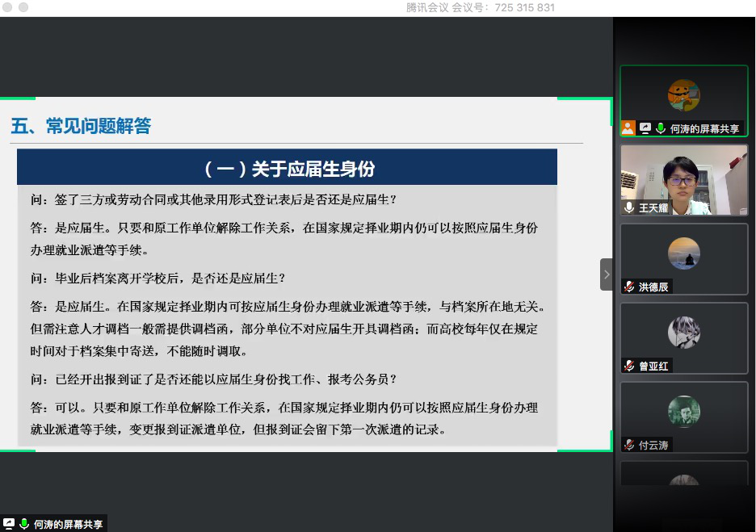Click the green microphone icon on 何涛's tile

click(660, 128)
